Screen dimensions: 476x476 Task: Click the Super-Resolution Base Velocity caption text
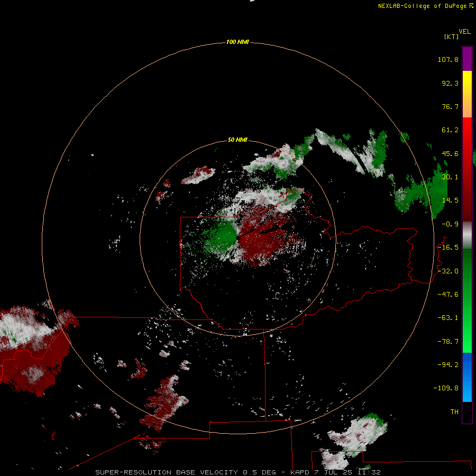click(237, 472)
